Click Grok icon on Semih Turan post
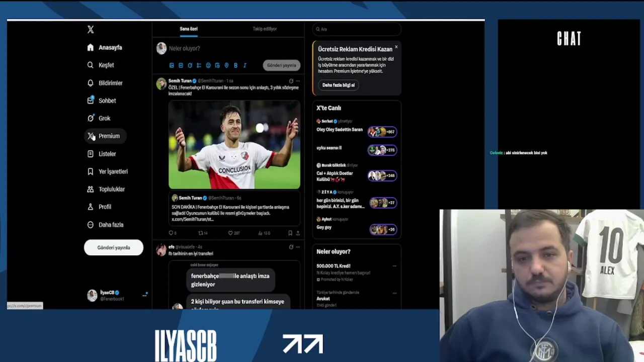644x362 pixels. click(x=291, y=80)
